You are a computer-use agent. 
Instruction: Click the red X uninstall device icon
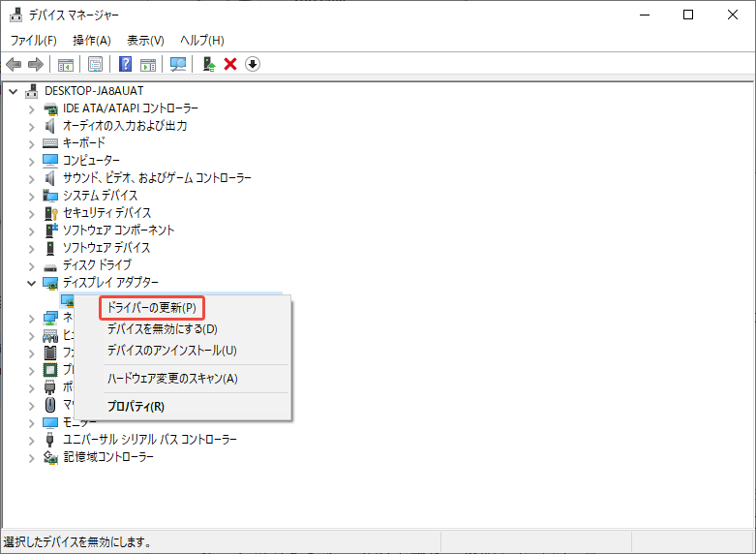(230, 64)
